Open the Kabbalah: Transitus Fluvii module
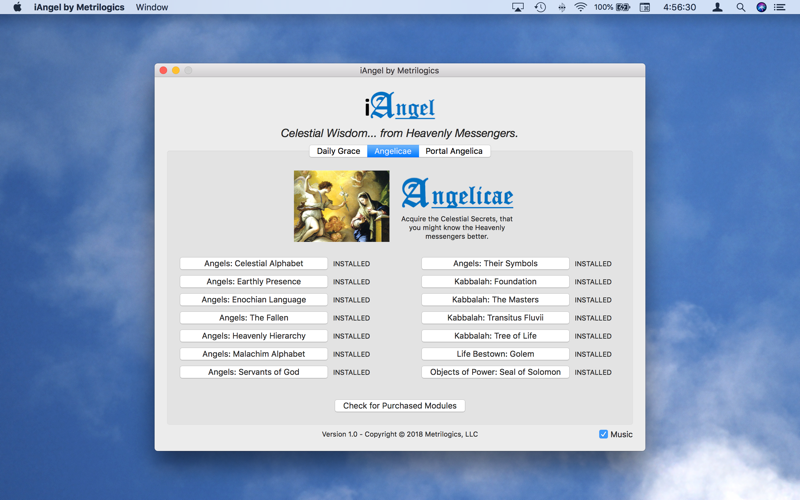The image size is (800, 500). pyautogui.click(x=495, y=318)
